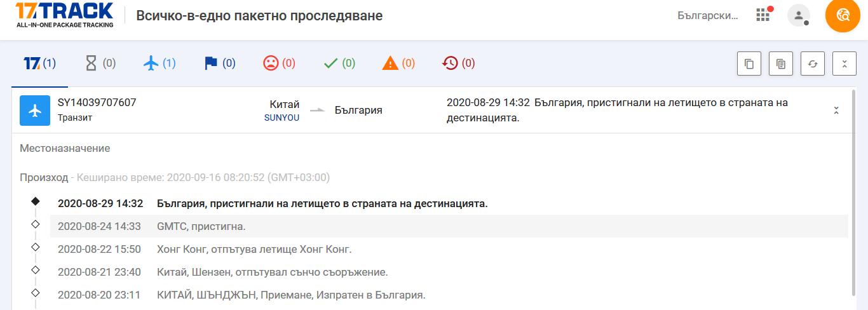The width and height of the screenshot is (868, 310).
Task: Show delivered packages via the green checkmark tab
Action: pos(339,63)
